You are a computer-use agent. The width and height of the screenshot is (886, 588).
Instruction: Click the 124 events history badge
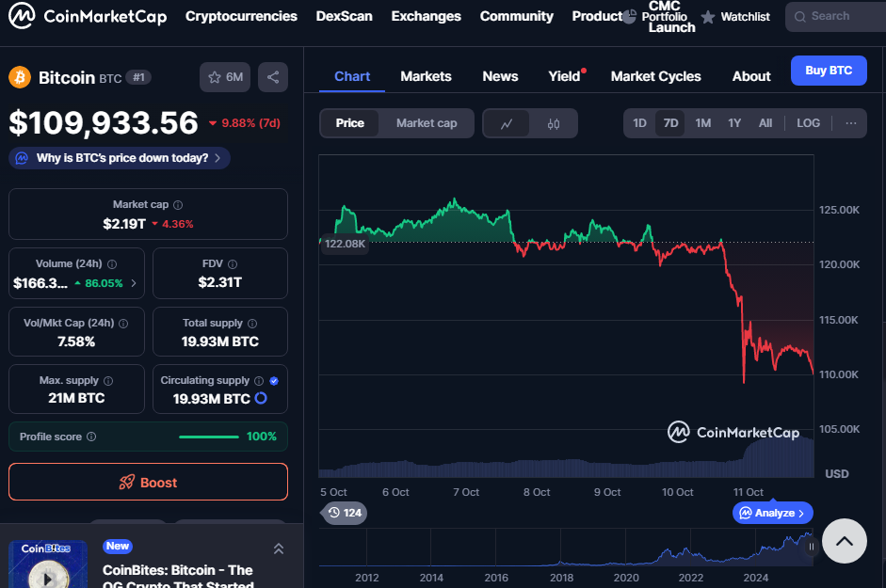[345, 513]
